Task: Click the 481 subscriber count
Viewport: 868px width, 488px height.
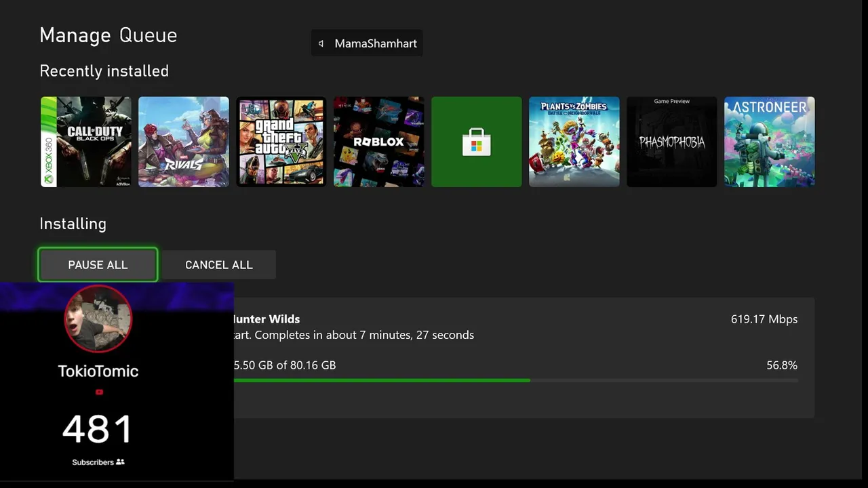Action: pyautogui.click(x=98, y=429)
